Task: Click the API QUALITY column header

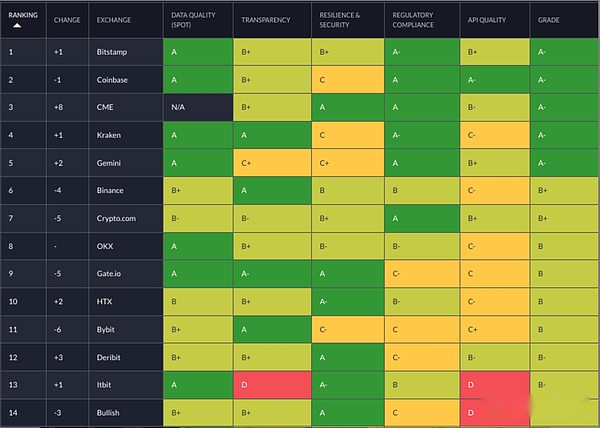Action: 487,20
